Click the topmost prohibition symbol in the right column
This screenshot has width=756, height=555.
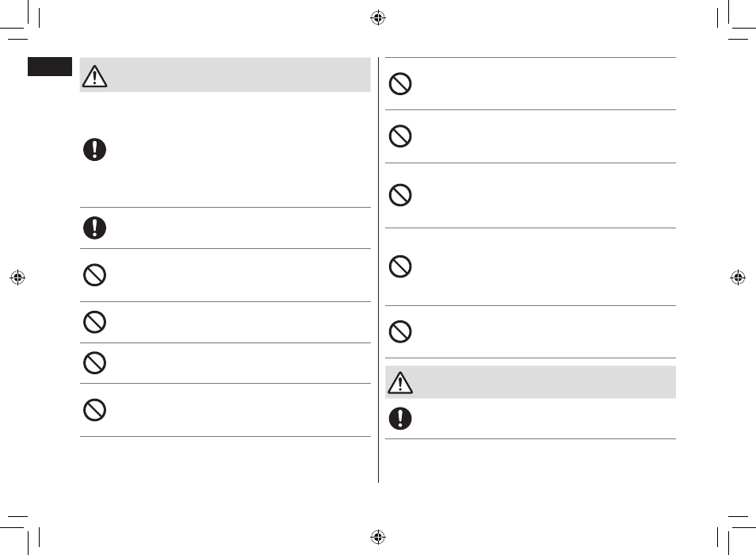pos(400,84)
